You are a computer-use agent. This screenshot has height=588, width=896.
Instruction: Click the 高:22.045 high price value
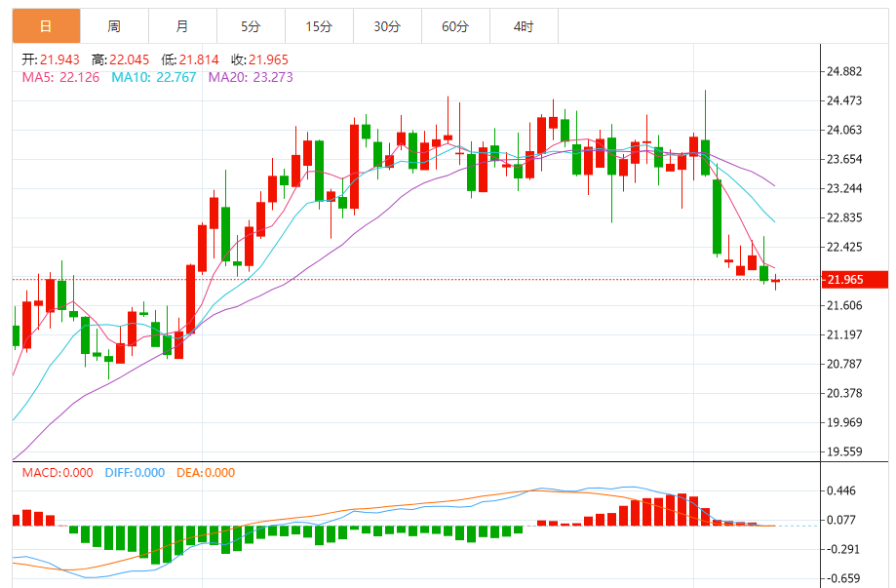pos(121,60)
